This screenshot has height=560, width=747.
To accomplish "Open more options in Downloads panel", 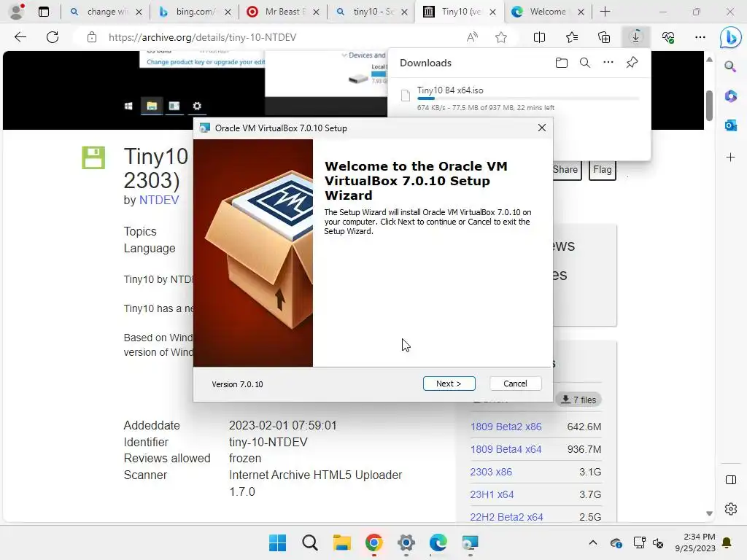I will coord(608,63).
